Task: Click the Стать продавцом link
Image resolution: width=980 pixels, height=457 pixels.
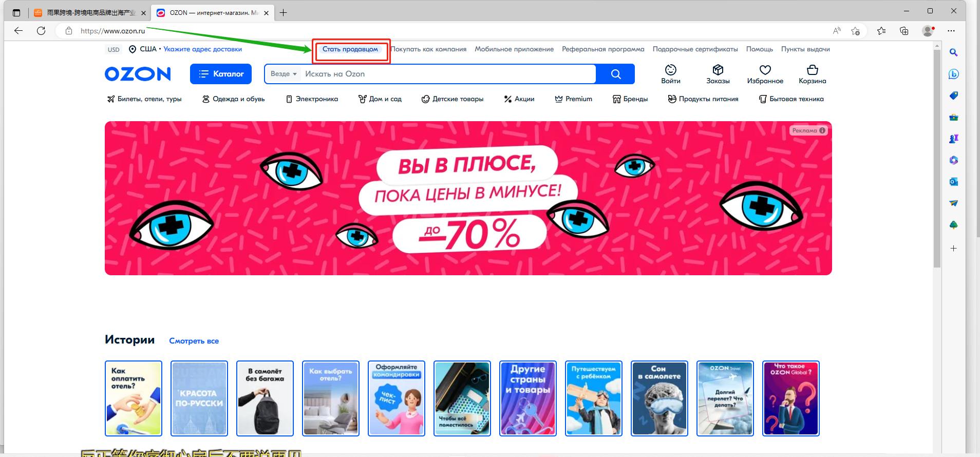Action: [x=350, y=49]
